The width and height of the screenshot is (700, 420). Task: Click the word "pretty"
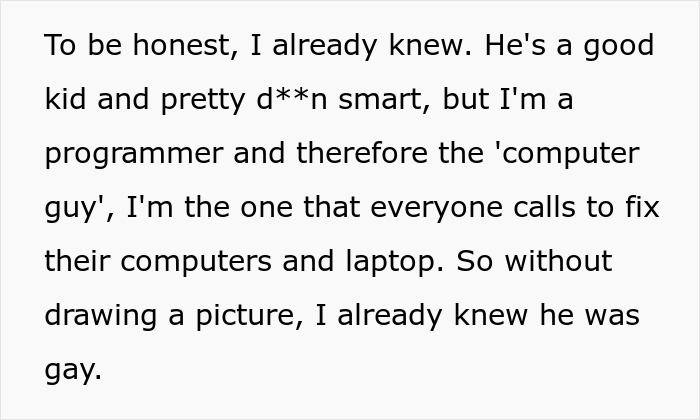(x=203, y=101)
